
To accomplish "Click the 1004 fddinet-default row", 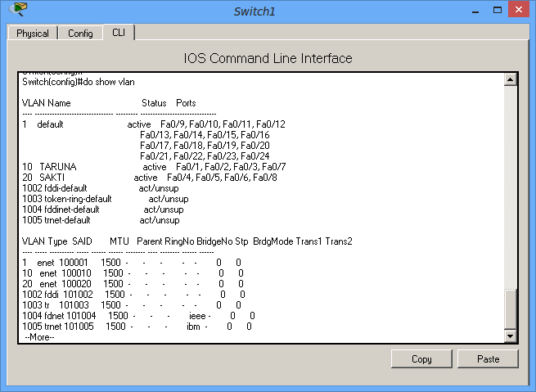I will pyautogui.click(x=103, y=210).
